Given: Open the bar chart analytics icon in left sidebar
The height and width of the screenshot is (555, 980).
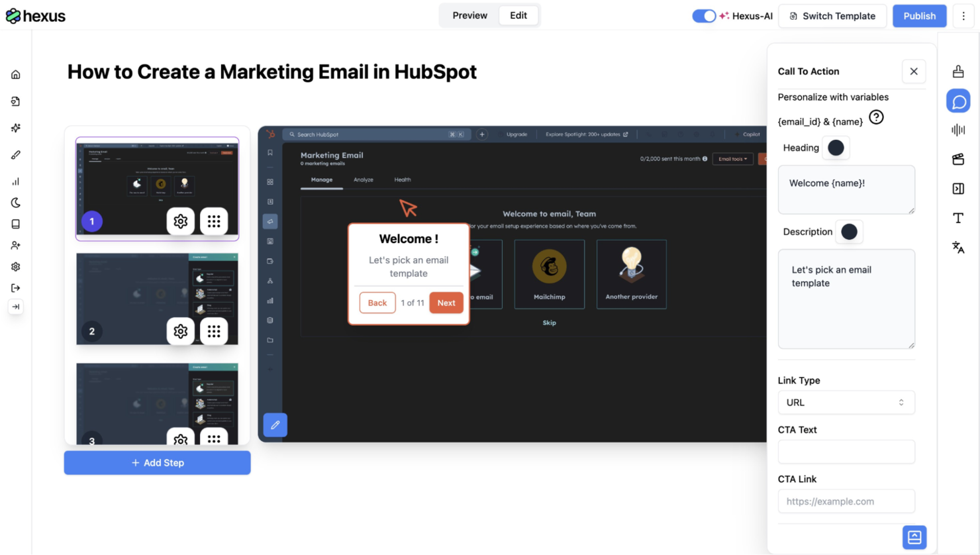Looking at the screenshot, I should click(16, 181).
